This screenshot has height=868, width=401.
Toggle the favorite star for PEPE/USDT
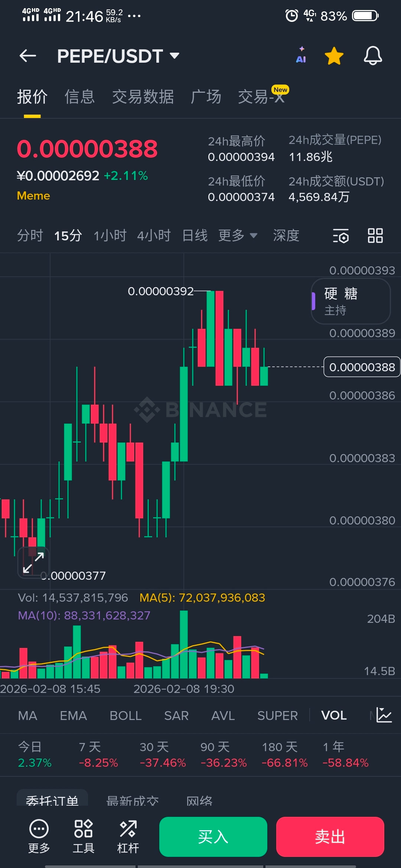[x=334, y=56]
